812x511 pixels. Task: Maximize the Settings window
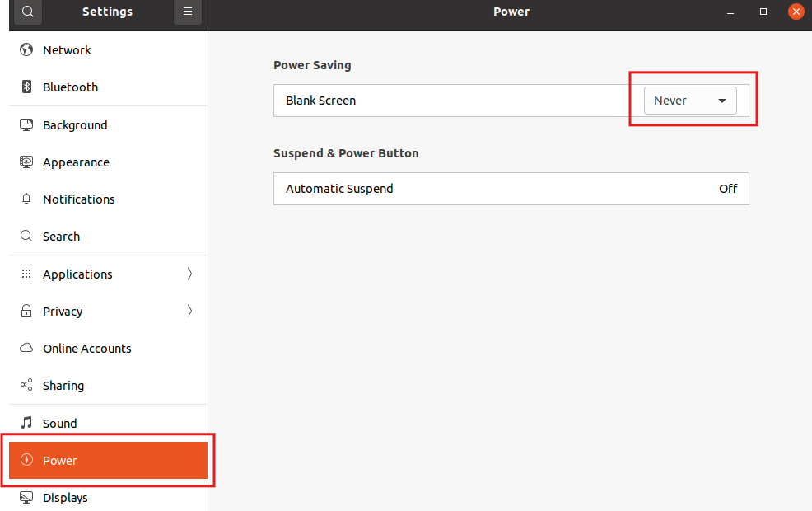pyautogui.click(x=763, y=12)
